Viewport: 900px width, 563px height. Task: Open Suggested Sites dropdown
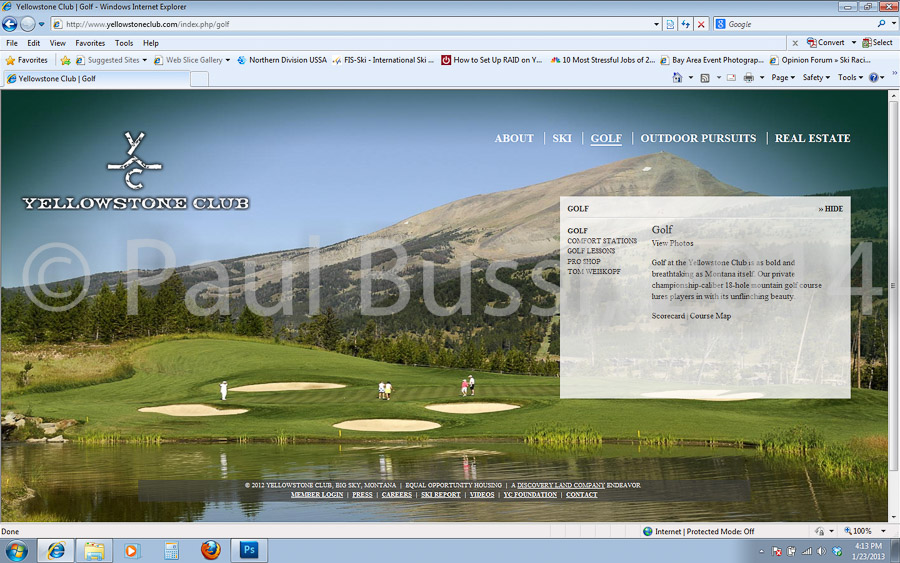(111, 60)
